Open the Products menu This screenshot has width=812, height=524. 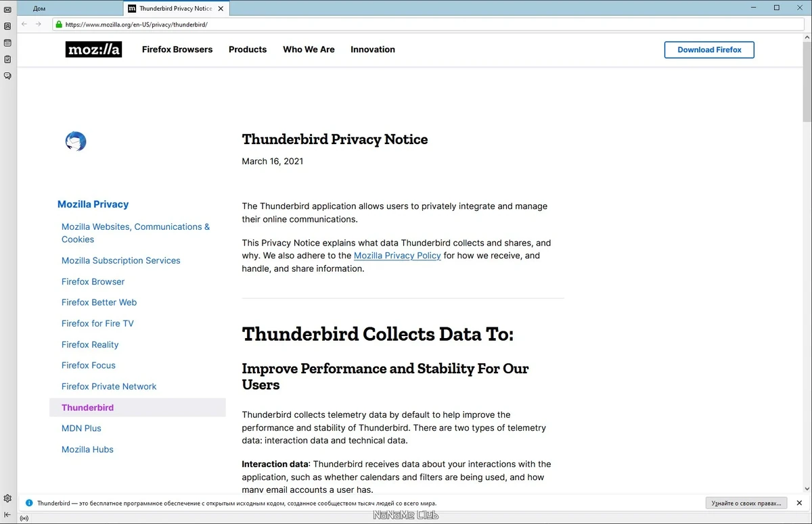pyautogui.click(x=248, y=49)
